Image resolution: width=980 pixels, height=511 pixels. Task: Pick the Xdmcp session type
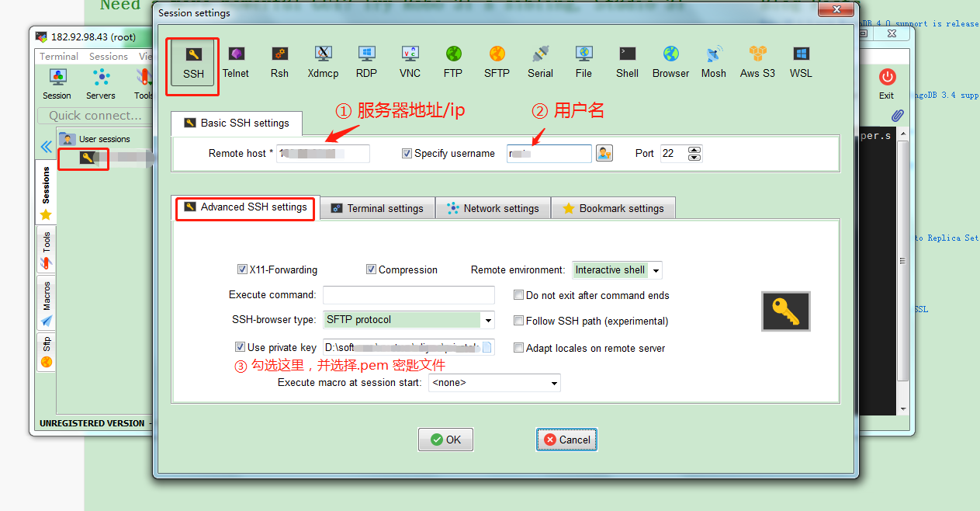323,63
